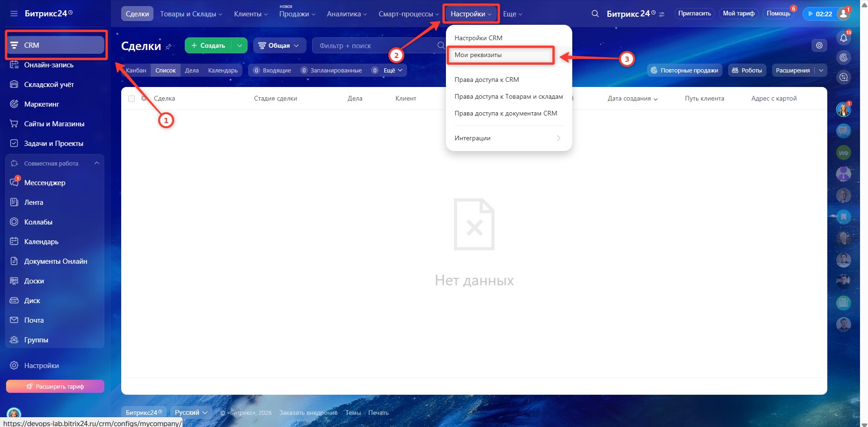Pin the Сделки page with pin icon
868x427 pixels.
pos(169,46)
